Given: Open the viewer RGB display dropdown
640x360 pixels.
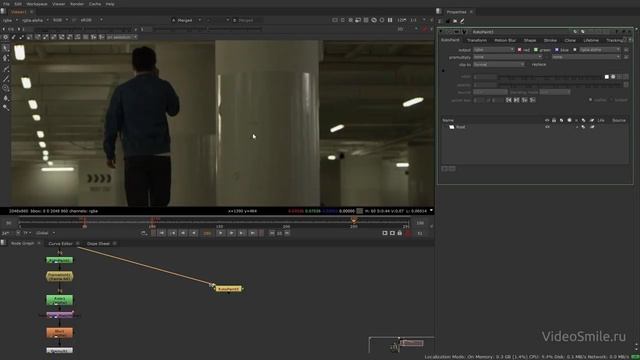Looking at the screenshot, I should click(x=60, y=20).
